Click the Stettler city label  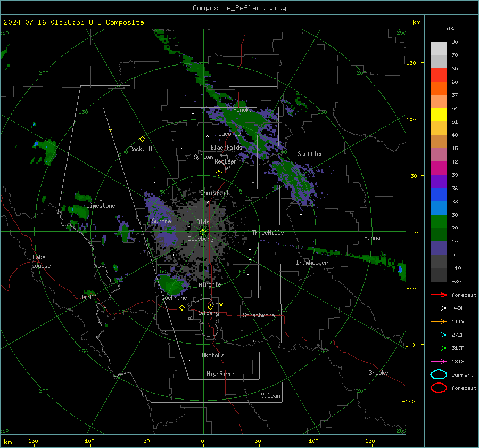[x=310, y=154]
